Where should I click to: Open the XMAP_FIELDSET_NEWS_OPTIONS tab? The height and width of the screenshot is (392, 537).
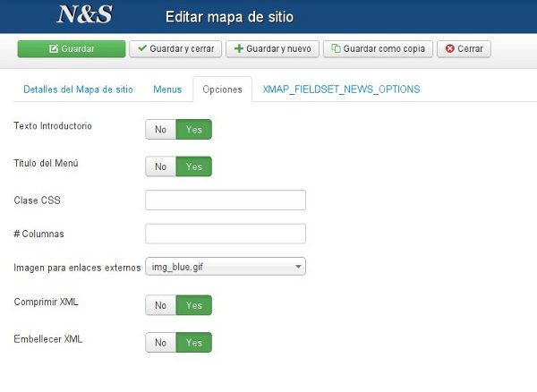[x=342, y=89]
